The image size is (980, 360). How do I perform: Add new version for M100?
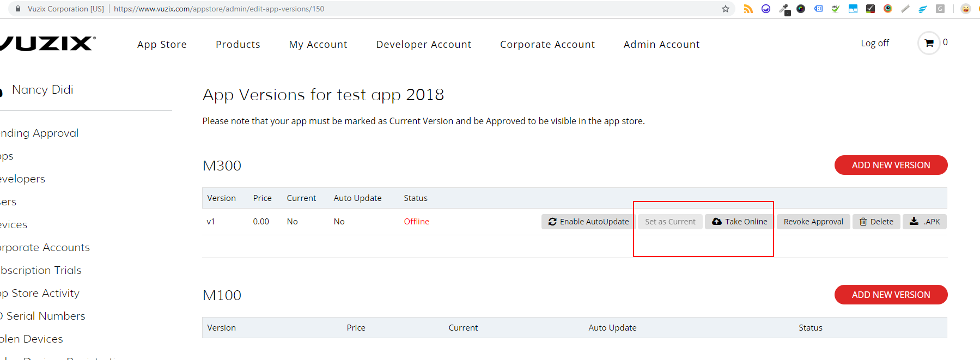pos(891,295)
